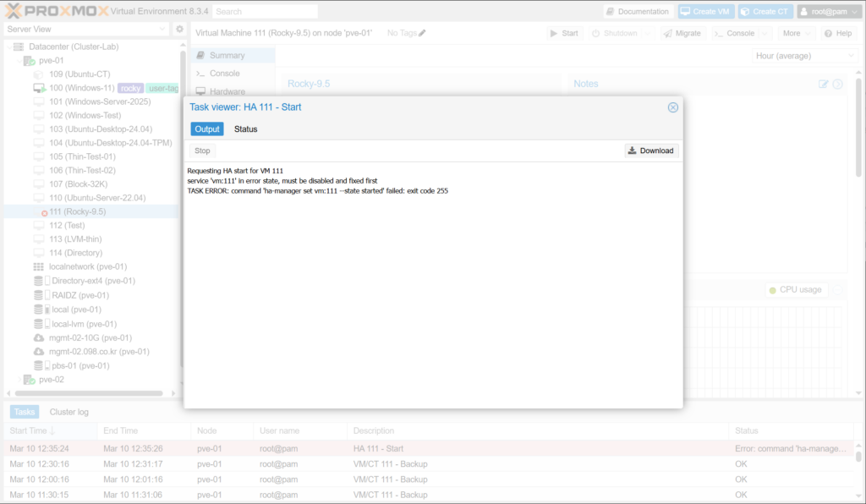866x504 pixels.
Task: Open the Hour (average) timeframe dropdown
Action: point(804,56)
